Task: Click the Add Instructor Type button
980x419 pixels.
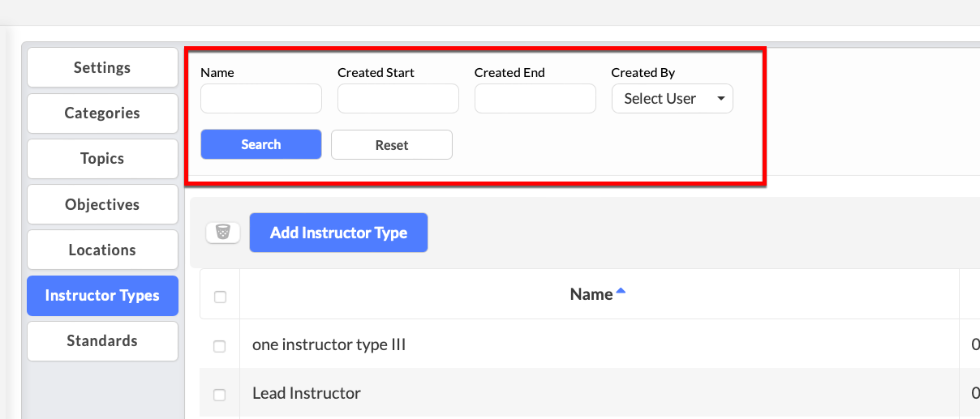Action: click(x=338, y=233)
